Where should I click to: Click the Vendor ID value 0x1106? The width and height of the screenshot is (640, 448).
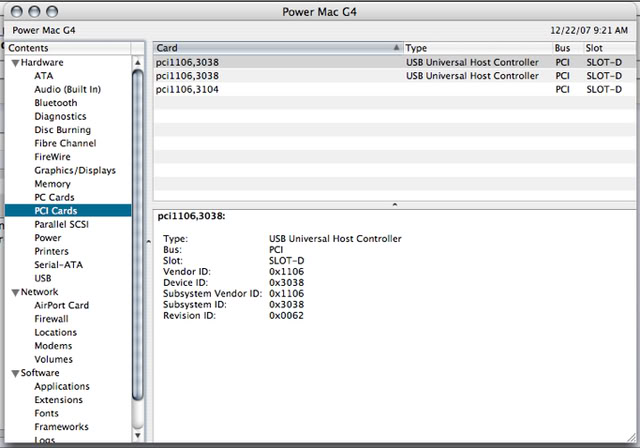[287, 271]
